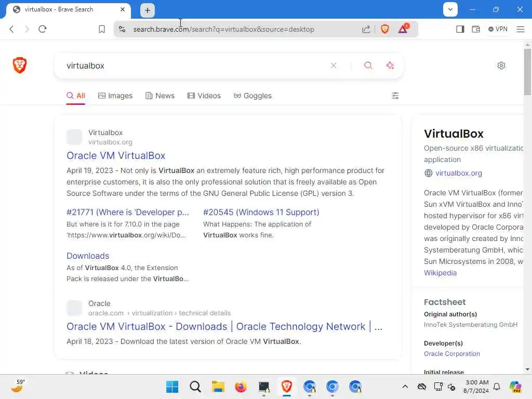Viewport: 532px width, 399px height.
Task: Select the All results tab
Action: 76,96
